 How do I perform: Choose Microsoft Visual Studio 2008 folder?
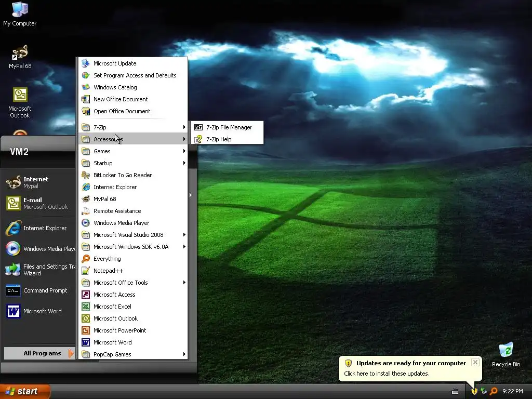pyautogui.click(x=133, y=235)
